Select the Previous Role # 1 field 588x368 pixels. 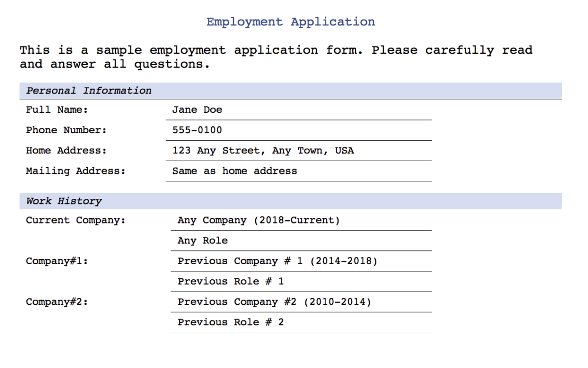point(301,282)
